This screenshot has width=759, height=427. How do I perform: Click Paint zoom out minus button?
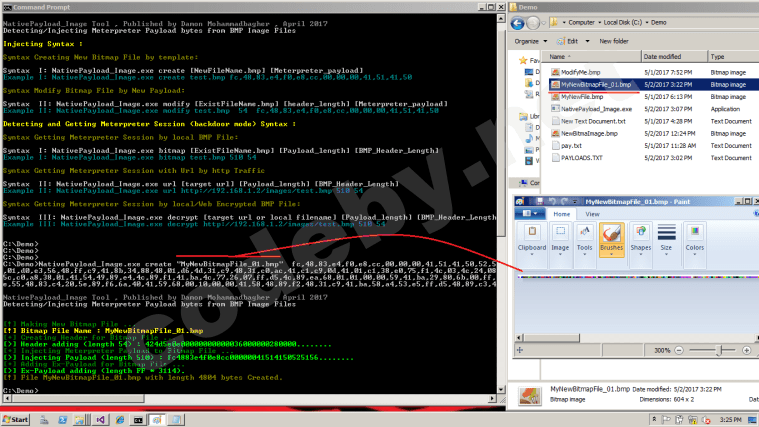pyautogui.click(x=679, y=350)
